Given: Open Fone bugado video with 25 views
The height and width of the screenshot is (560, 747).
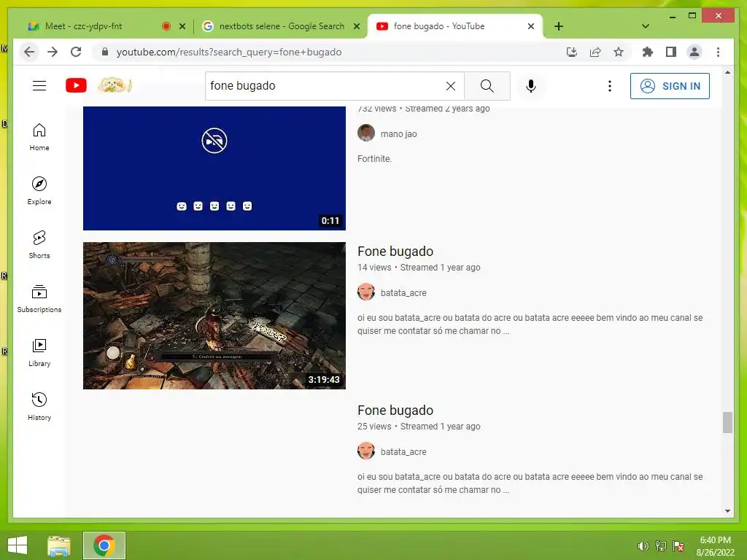Looking at the screenshot, I should point(395,411).
